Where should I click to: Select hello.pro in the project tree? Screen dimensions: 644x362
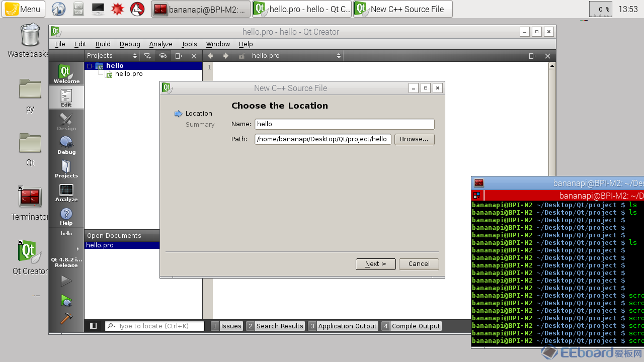pos(129,74)
